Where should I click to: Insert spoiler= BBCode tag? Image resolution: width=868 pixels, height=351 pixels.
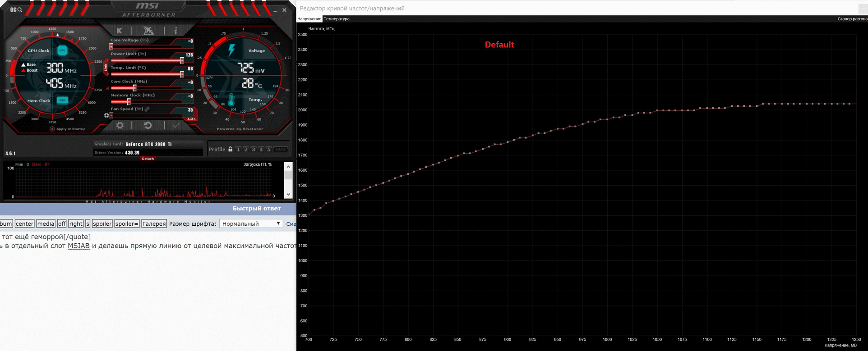127,223
